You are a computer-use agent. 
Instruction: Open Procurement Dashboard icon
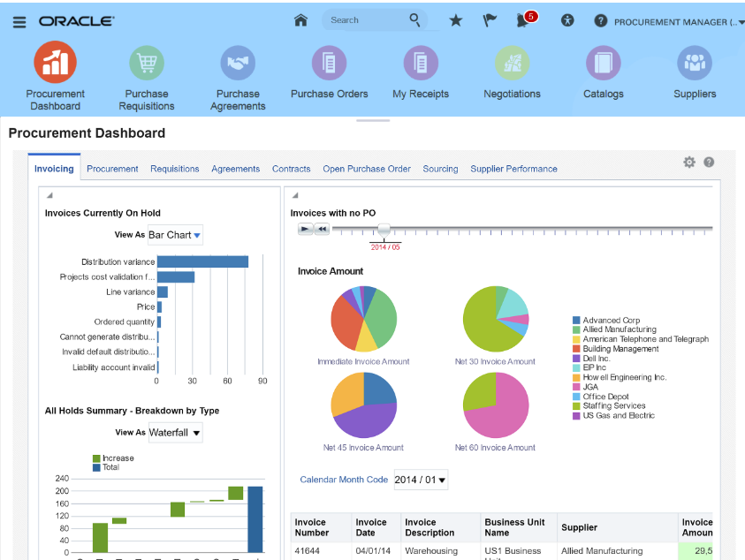coord(55,62)
